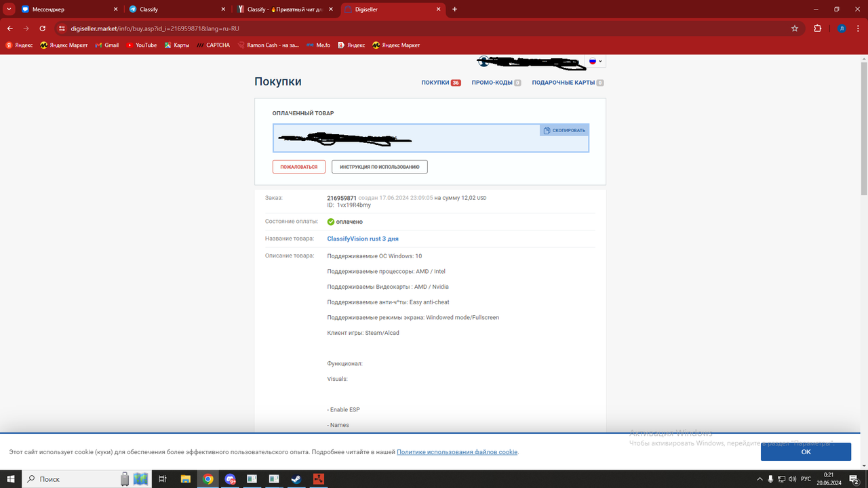
Task: Open the browser Extensions puzzle icon
Action: pos(818,28)
